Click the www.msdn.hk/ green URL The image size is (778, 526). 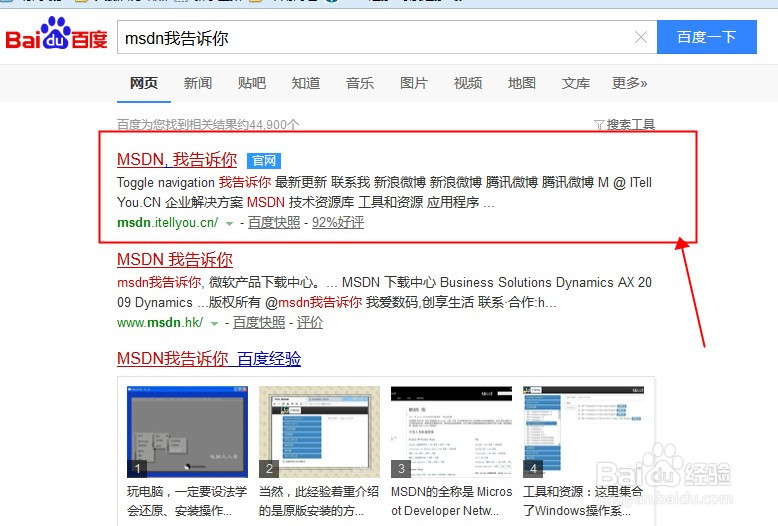(160, 323)
